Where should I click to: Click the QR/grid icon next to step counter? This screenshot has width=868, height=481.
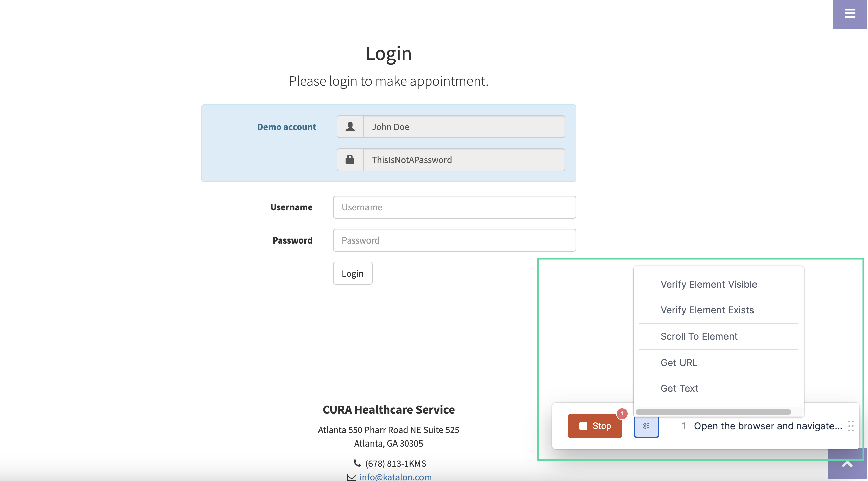coord(646,425)
